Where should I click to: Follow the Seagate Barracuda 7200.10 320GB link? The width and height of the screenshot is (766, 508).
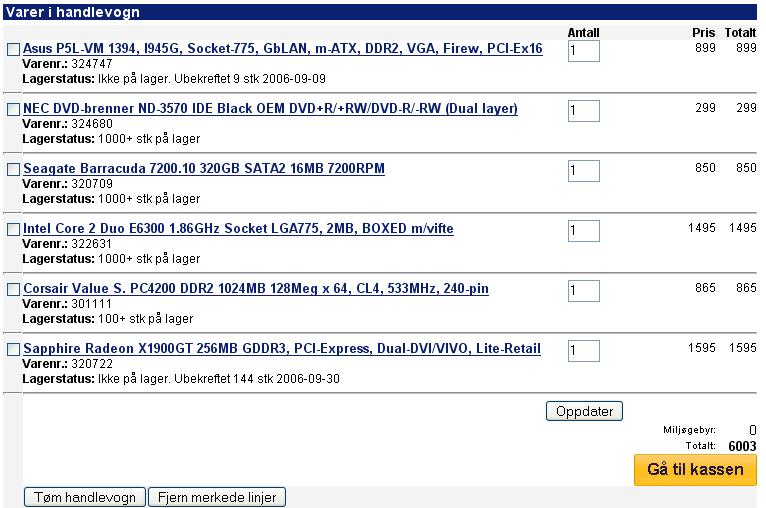204,169
